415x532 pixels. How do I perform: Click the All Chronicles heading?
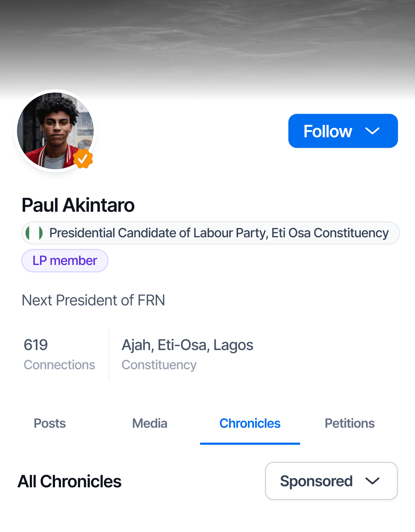tap(70, 481)
